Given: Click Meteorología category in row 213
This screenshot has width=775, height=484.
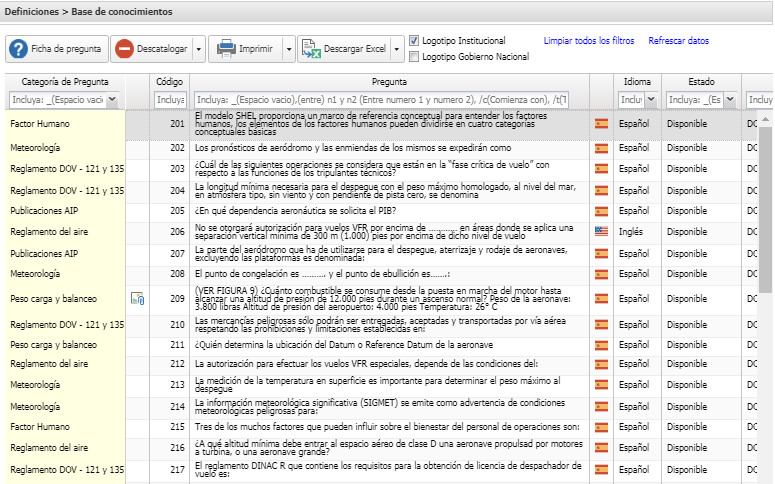Looking at the screenshot, I should pyautogui.click(x=35, y=385).
